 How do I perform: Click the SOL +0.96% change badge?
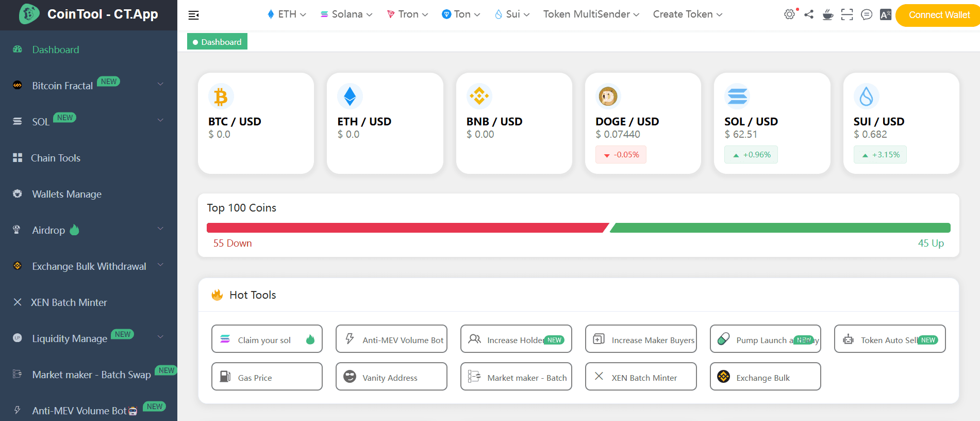click(x=751, y=155)
